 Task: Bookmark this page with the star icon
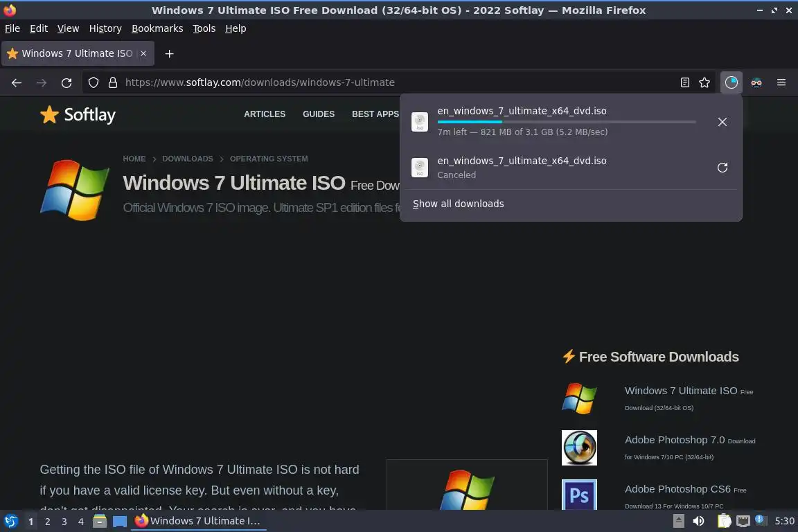tap(704, 82)
